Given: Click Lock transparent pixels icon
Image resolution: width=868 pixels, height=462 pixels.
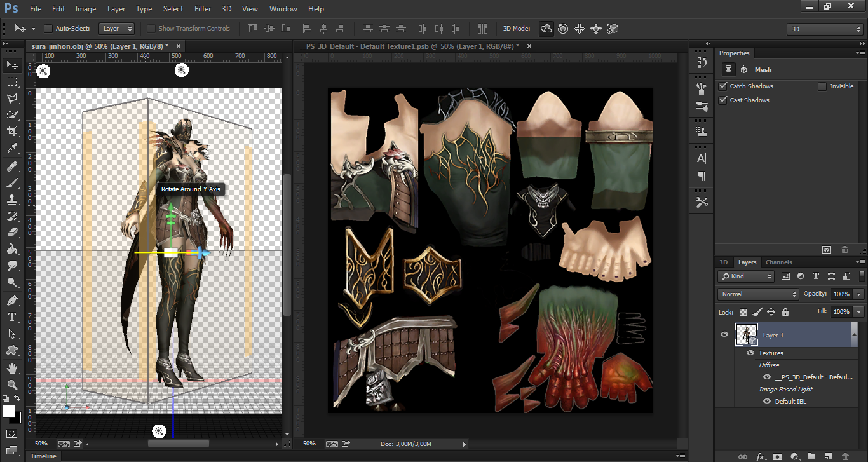Looking at the screenshot, I should point(743,312).
